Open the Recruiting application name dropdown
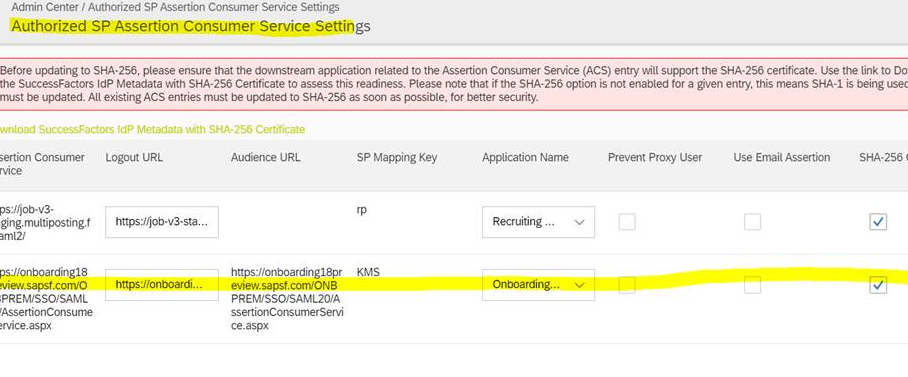This screenshot has height=377, width=908. click(538, 222)
